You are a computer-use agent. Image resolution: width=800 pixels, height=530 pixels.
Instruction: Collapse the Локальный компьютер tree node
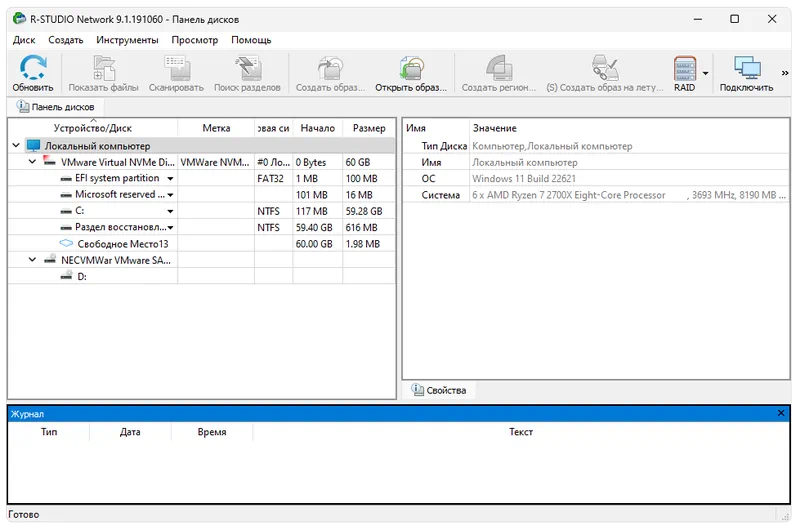point(16,145)
